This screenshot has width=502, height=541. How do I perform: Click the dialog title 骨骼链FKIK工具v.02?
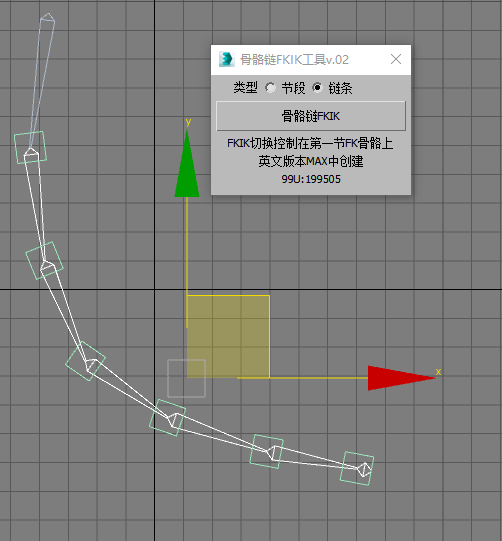click(x=294, y=60)
